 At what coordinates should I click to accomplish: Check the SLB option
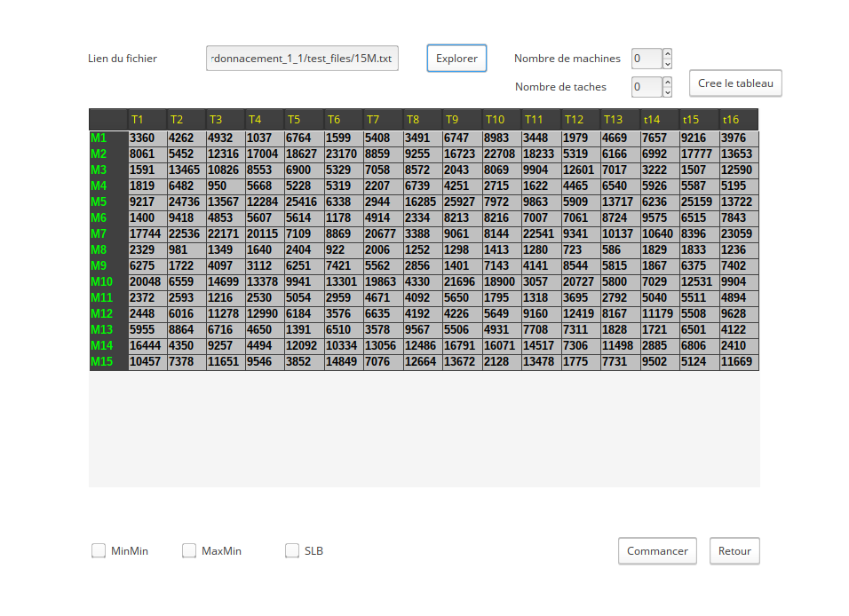point(292,550)
